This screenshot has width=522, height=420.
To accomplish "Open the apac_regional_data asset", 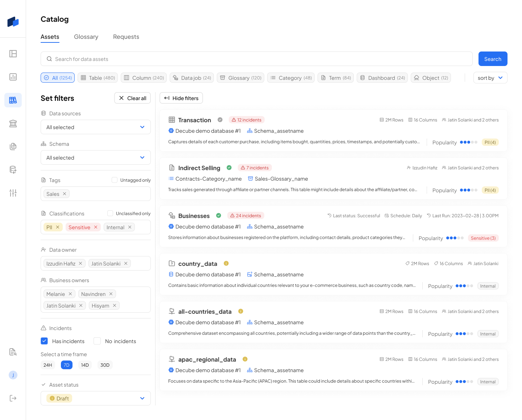I will click(x=207, y=359).
